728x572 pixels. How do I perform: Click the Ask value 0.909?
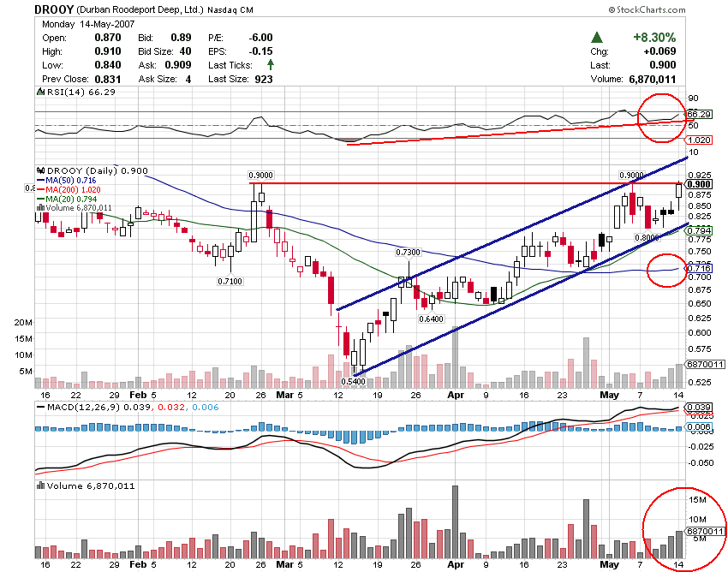pyautogui.click(x=178, y=65)
